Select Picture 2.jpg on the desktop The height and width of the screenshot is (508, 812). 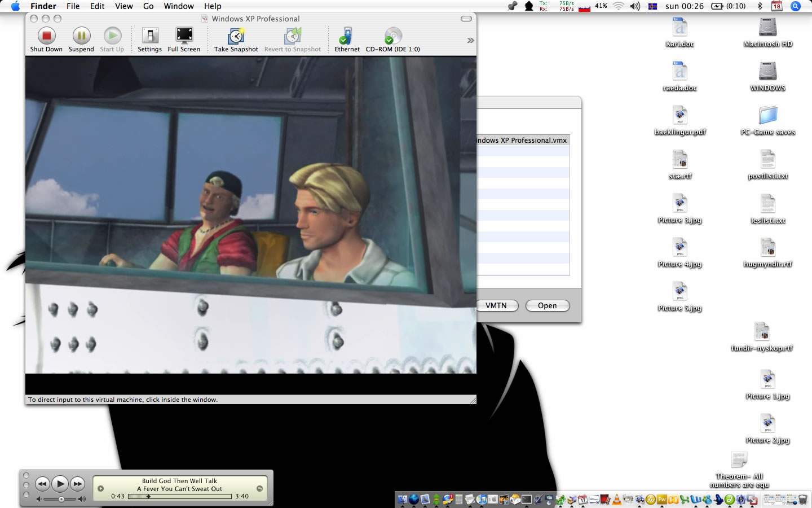[x=768, y=429]
